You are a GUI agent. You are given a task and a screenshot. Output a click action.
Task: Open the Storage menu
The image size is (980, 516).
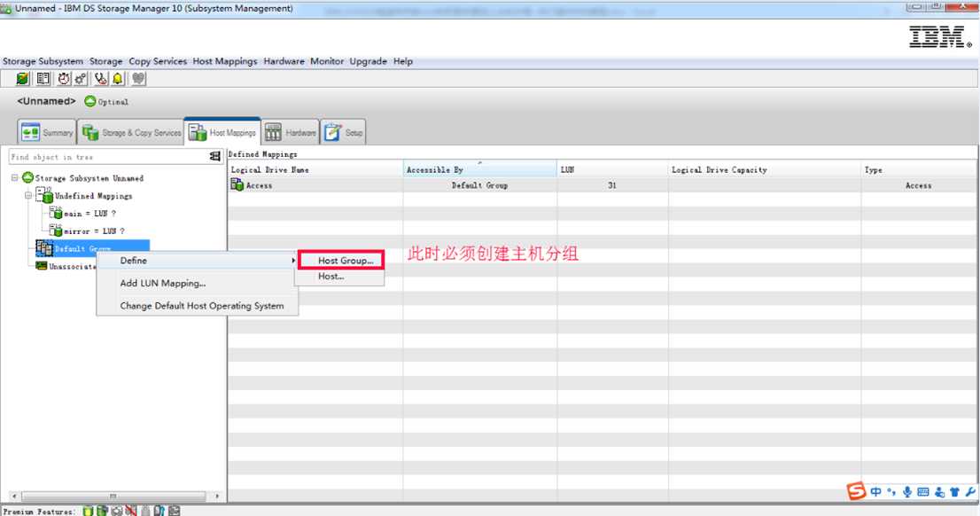(105, 61)
